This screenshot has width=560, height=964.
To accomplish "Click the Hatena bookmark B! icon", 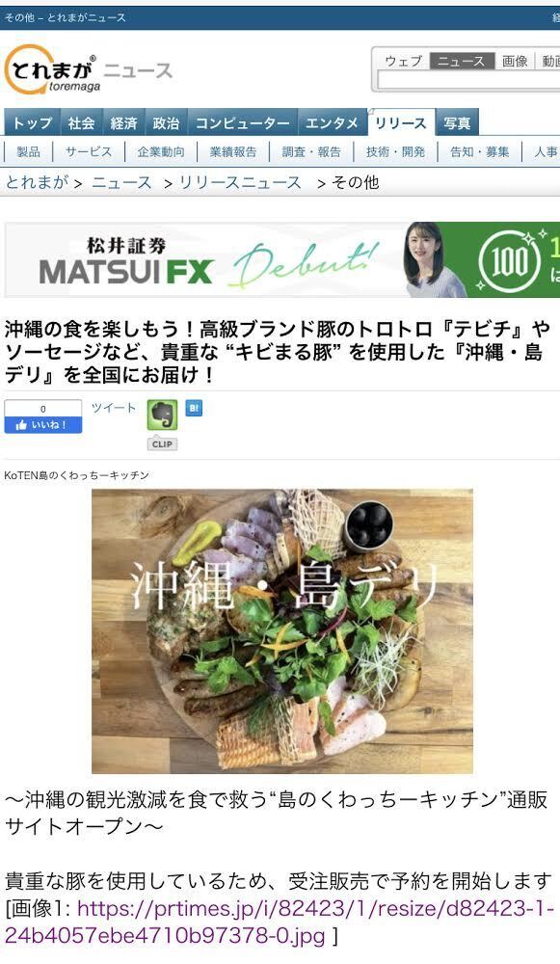I will click(x=195, y=408).
